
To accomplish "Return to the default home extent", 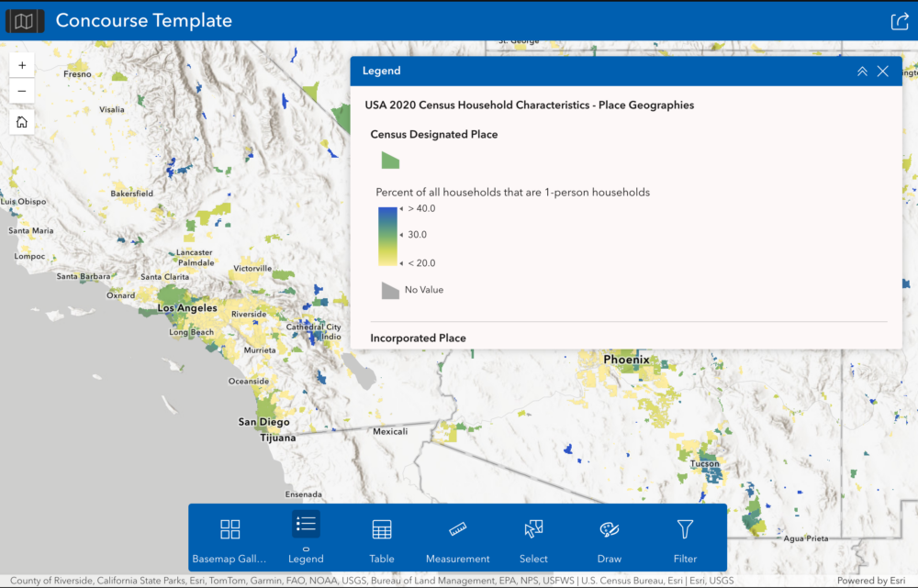I will (22, 122).
